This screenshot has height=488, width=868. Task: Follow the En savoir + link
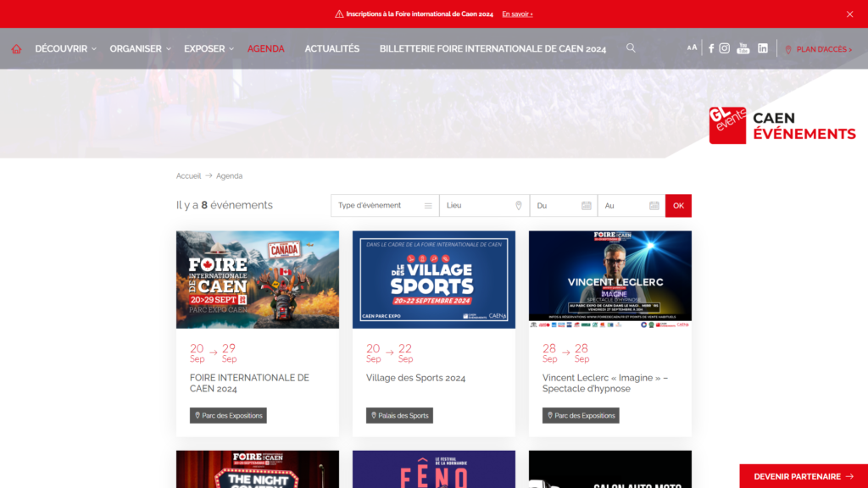point(518,14)
